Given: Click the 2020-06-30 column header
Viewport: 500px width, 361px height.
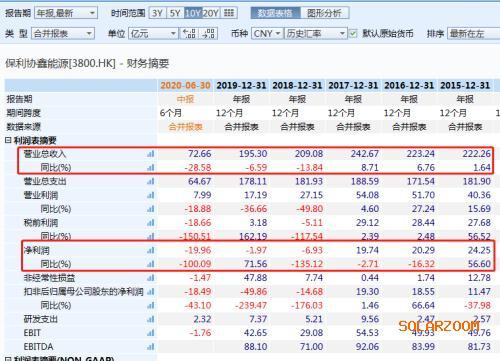Looking at the screenshot, I should 185,85.
